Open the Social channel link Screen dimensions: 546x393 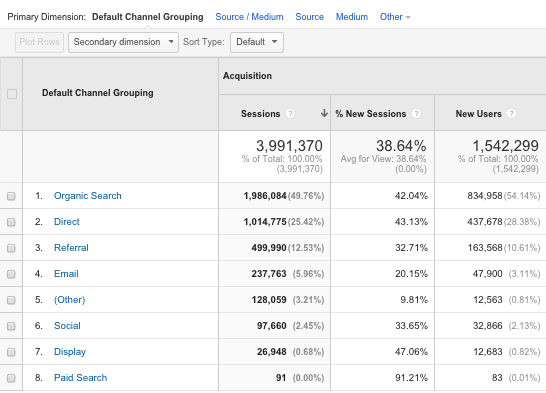[x=67, y=325]
